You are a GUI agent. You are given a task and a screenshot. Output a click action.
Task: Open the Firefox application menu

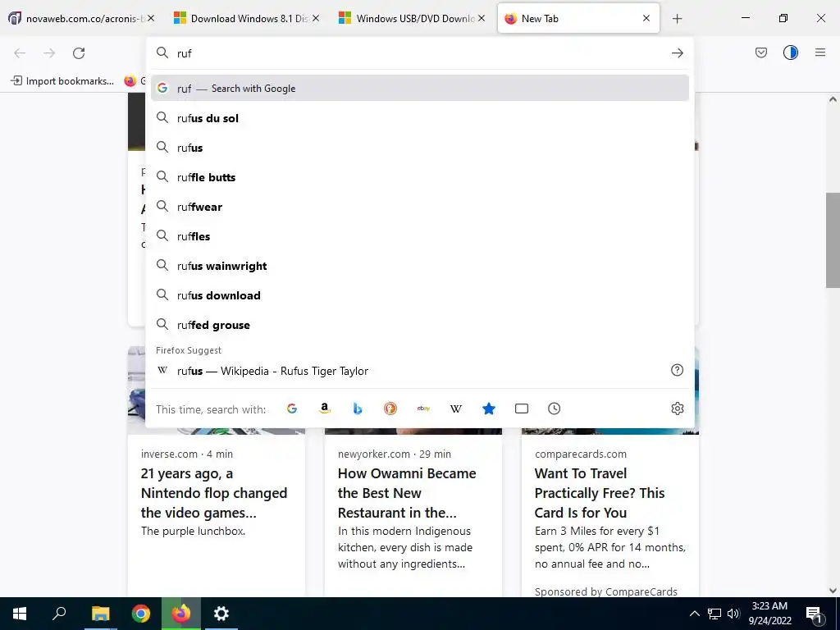click(820, 52)
